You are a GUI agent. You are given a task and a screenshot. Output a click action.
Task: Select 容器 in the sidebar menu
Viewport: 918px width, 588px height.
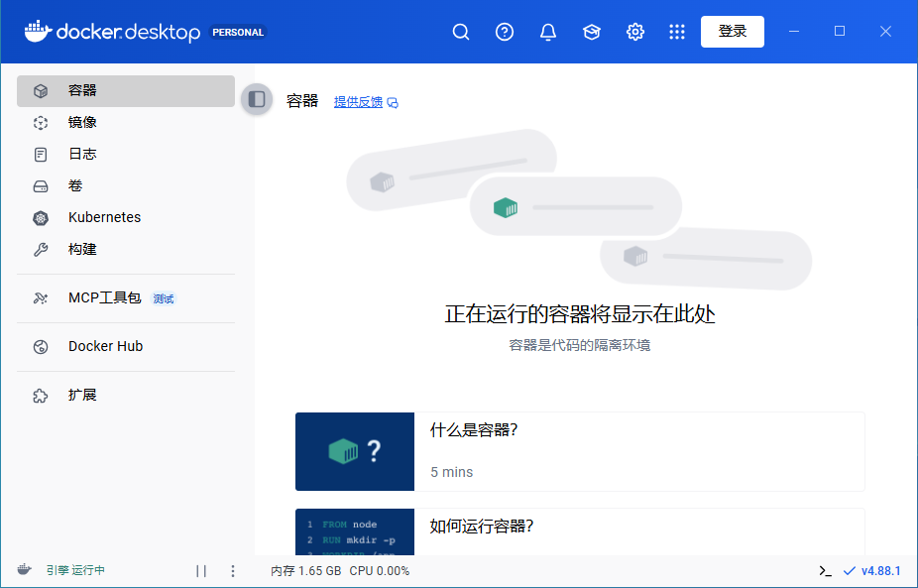click(x=126, y=91)
